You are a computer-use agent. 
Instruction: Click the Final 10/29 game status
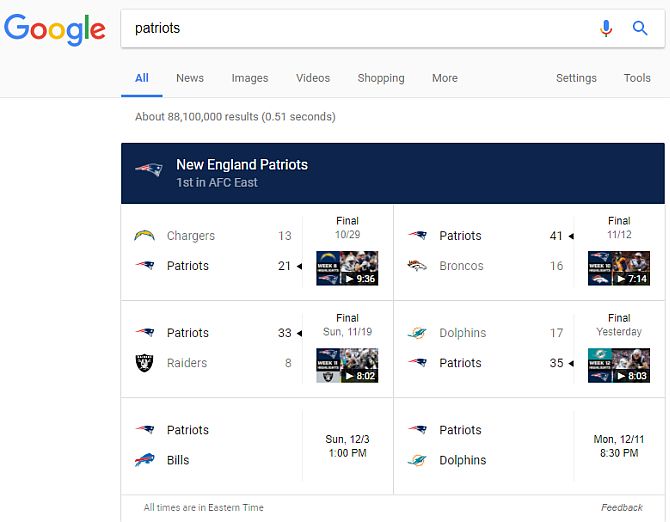tap(347, 228)
